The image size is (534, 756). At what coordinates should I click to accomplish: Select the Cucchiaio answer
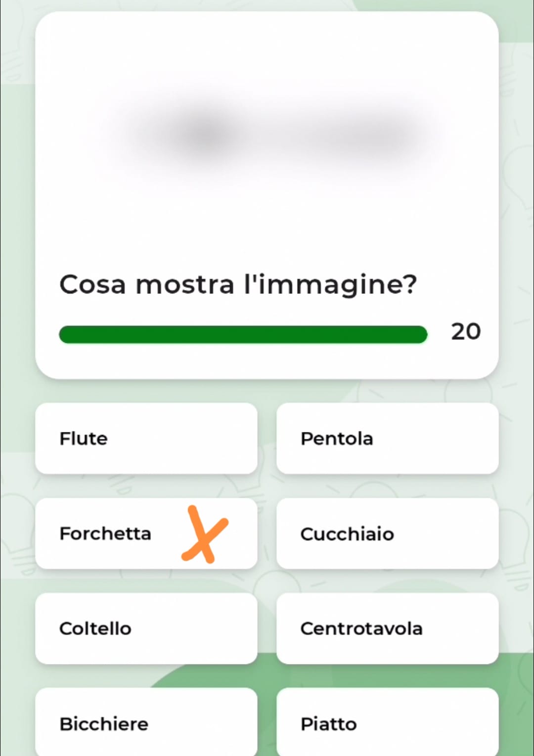tap(387, 533)
